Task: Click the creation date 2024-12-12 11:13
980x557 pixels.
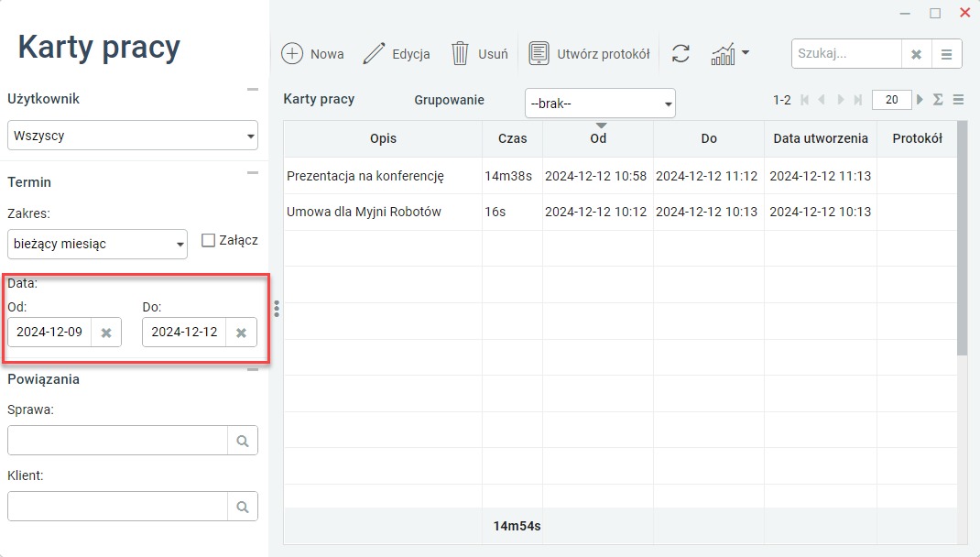Action: [820, 176]
